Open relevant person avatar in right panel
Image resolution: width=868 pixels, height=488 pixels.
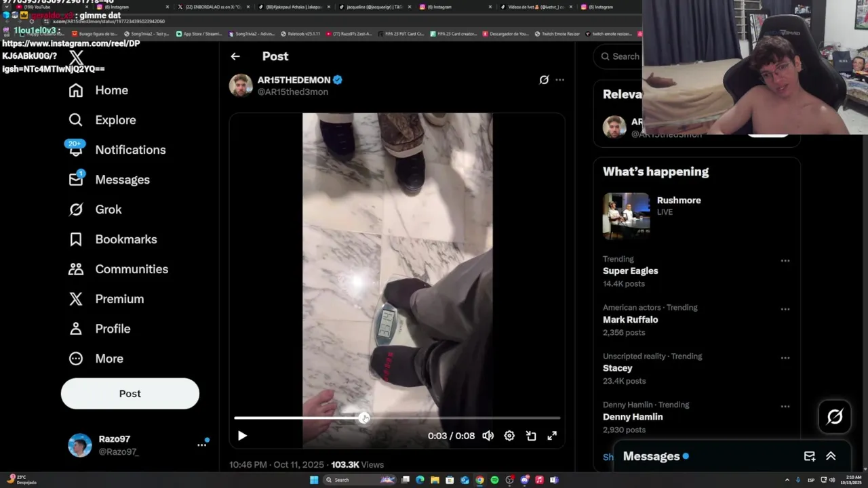coord(614,127)
